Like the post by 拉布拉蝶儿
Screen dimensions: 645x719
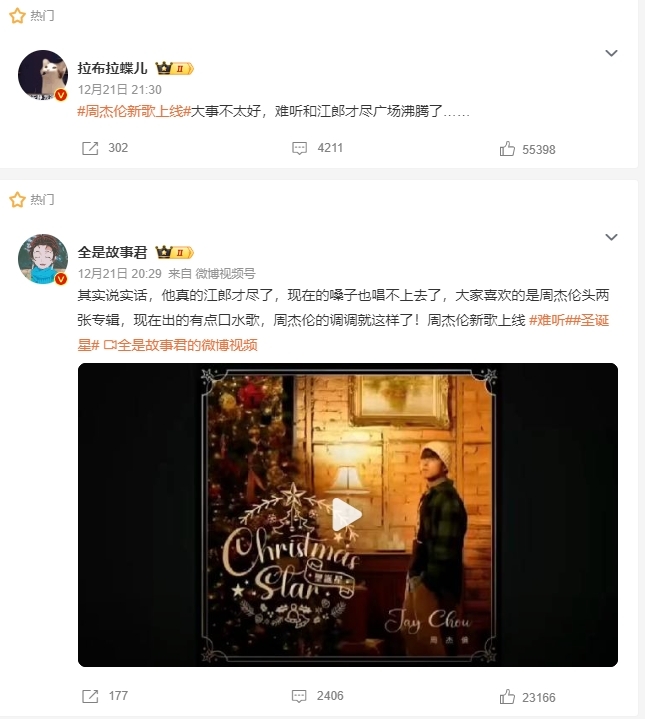pos(507,149)
